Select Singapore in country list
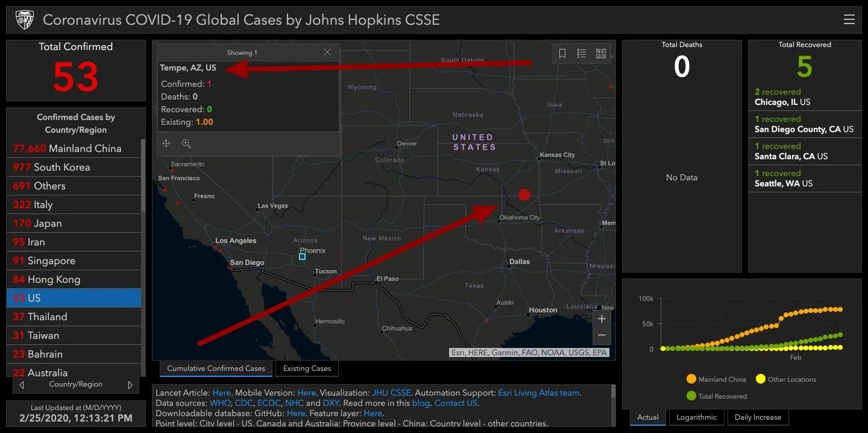Image resolution: width=868 pixels, height=433 pixels. pos(74,261)
